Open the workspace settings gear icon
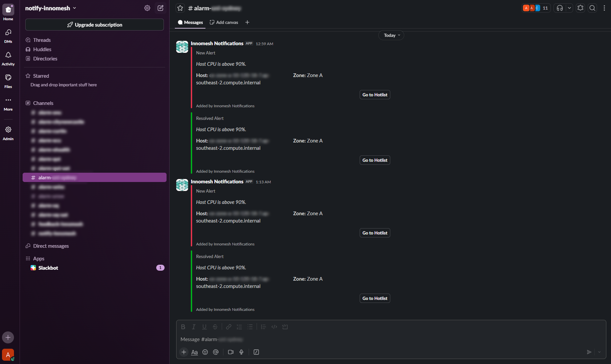 (147, 8)
